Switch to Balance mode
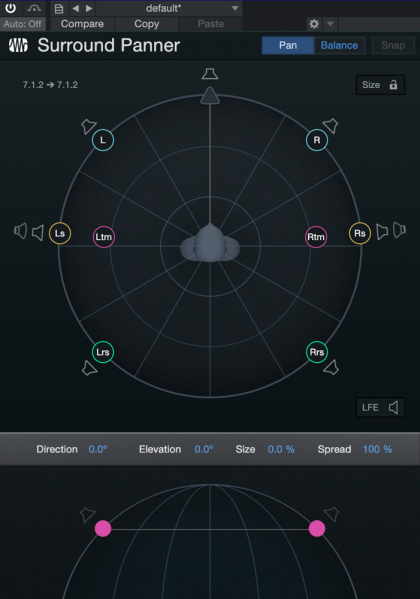Viewport: 420px width, 599px height. [x=339, y=45]
